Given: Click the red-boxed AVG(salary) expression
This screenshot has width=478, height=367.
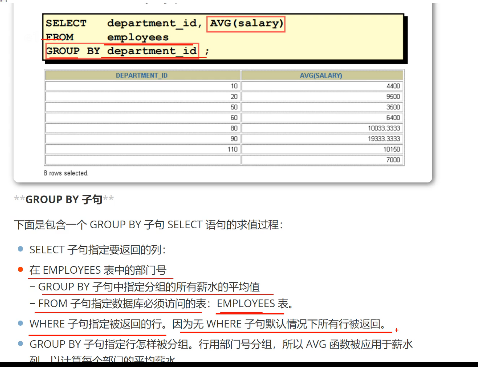Looking at the screenshot, I should pyautogui.click(x=246, y=24).
